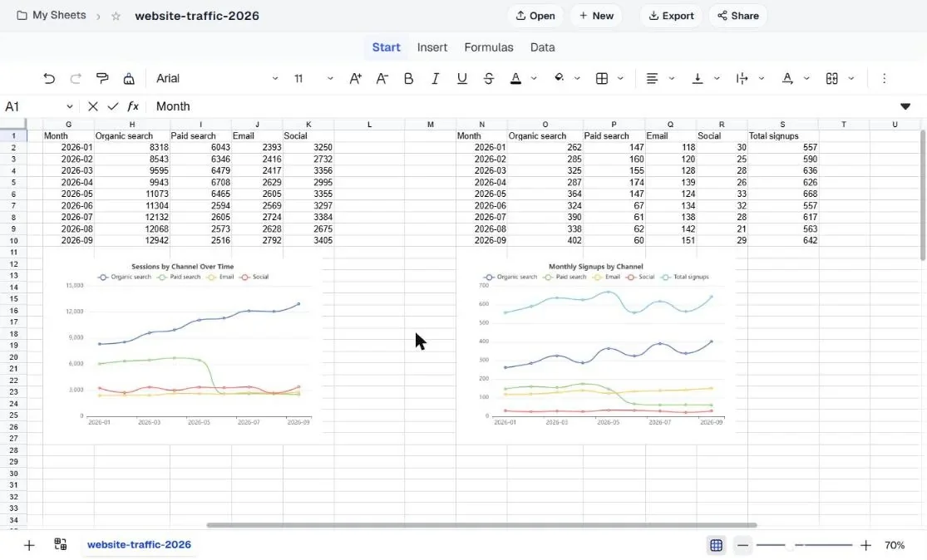This screenshot has height=560, width=927.
Task: Select the Total signups header cell
Action: click(782, 136)
